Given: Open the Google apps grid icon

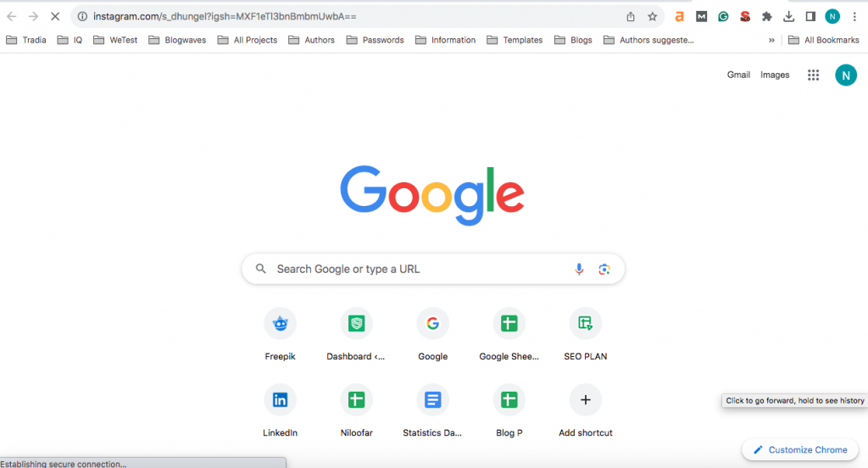Looking at the screenshot, I should [x=813, y=75].
